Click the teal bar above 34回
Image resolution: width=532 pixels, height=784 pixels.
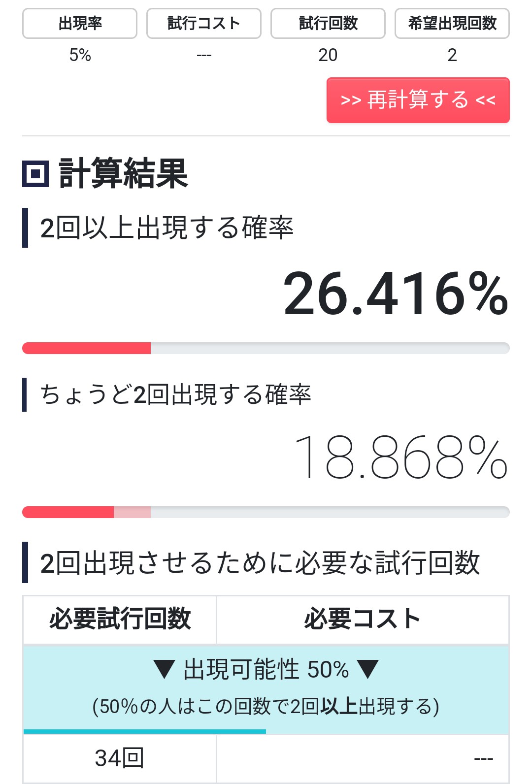click(x=145, y=732)
